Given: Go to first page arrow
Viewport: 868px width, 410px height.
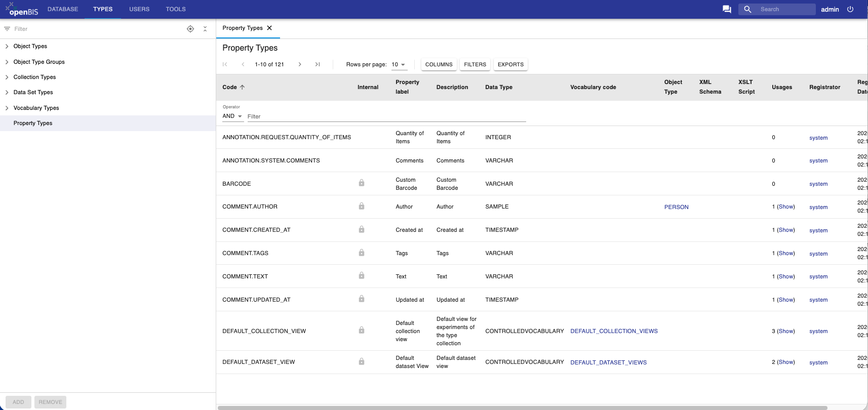Looking at the screenshot, I should pyautogui.click(x=225, y=64).
